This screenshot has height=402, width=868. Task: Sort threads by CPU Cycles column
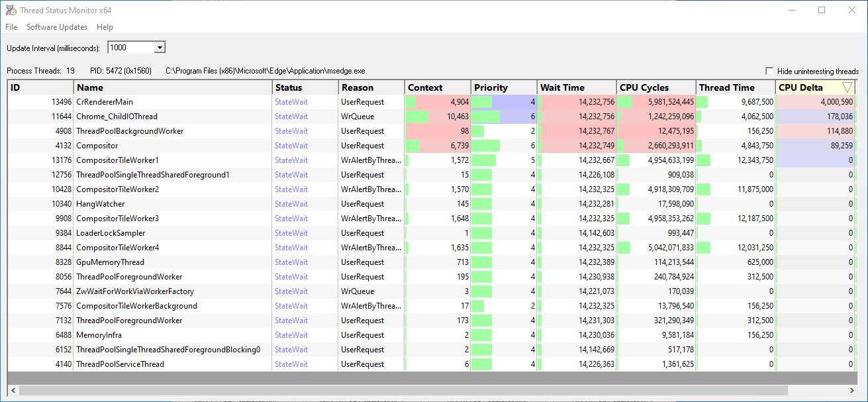click(x=655, y=87)
